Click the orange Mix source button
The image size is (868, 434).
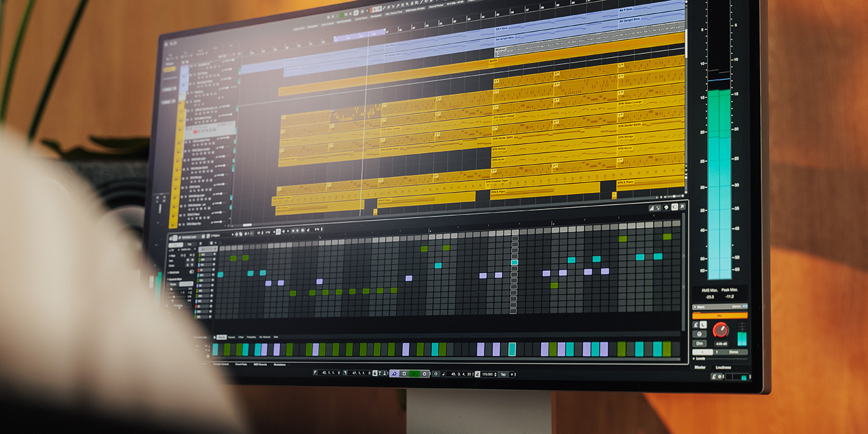(719, 315)
